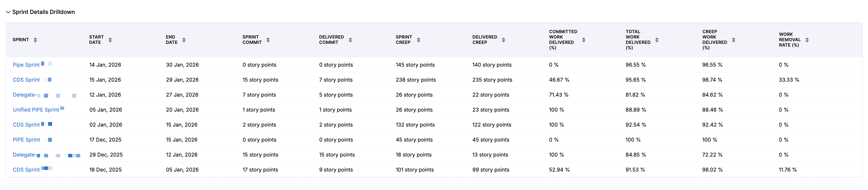The height and width of the screenshot is (190, 868).
Task: Sort by Sprint Commit arrows
Action: coord(268,40)
